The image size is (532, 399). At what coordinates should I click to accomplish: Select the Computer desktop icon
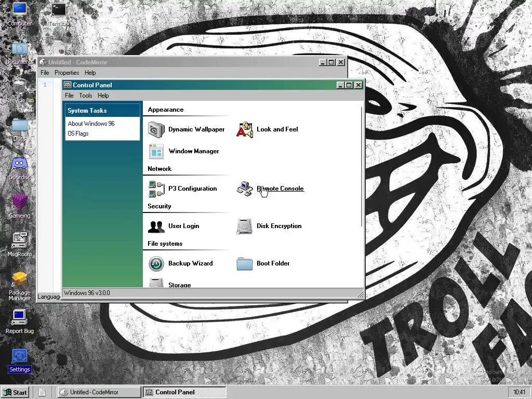[x=19, y=14]
